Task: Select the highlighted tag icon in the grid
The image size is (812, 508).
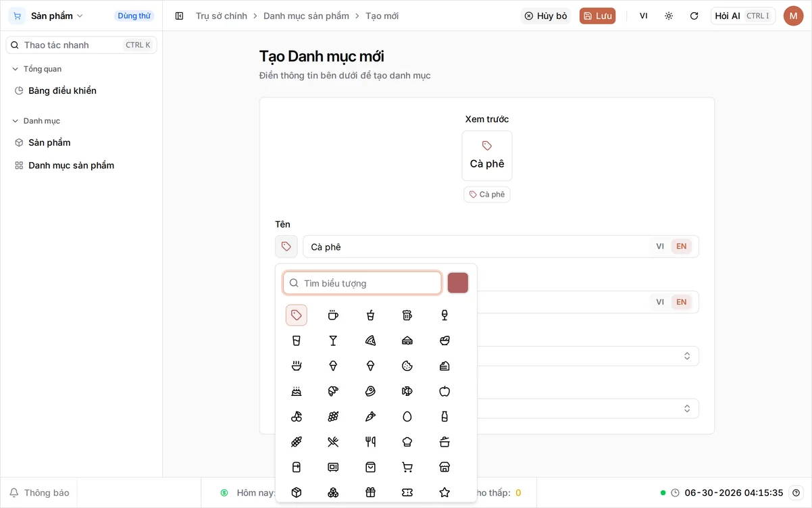Action: (x=297, y=315)
